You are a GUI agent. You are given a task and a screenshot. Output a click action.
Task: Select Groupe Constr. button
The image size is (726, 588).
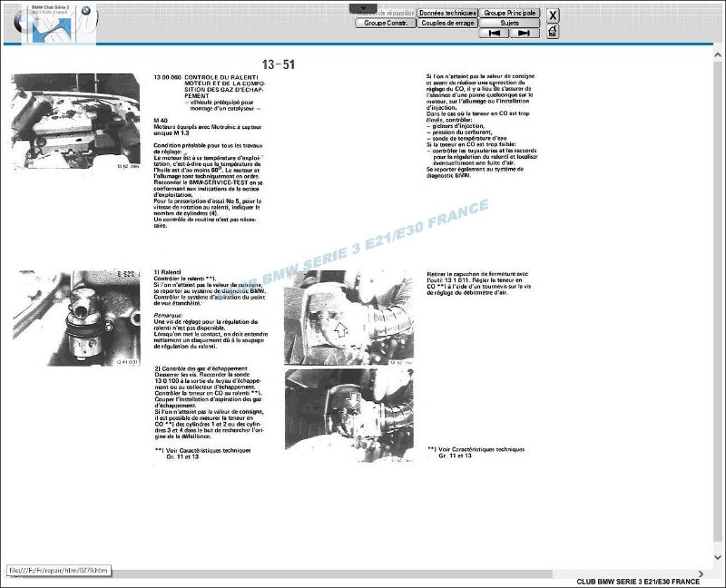pyautogui.click(x=386, y=24)
